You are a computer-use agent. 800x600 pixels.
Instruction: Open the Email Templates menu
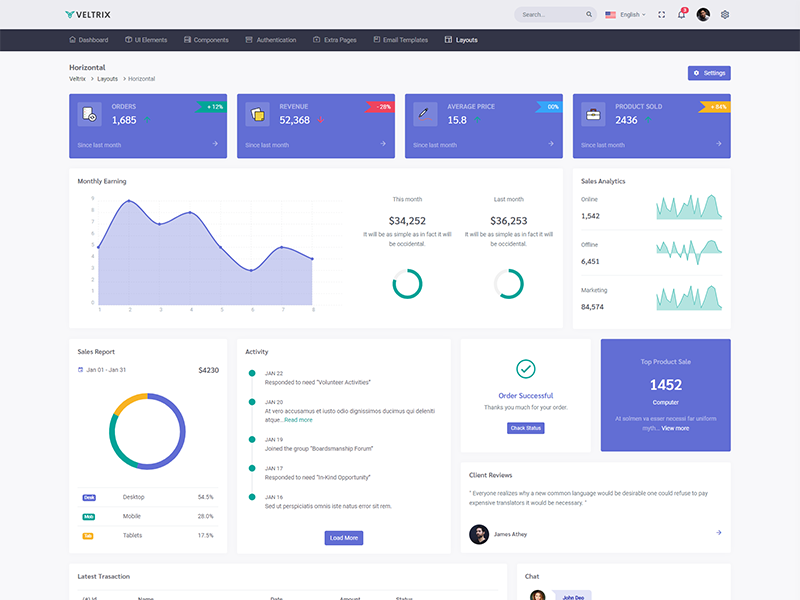400,40
